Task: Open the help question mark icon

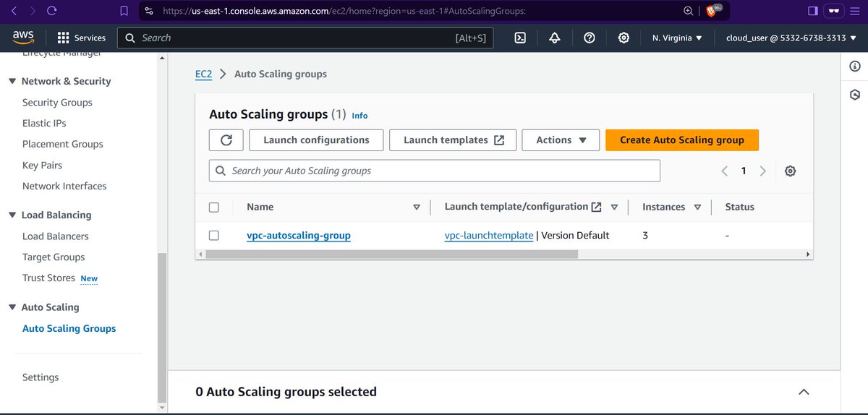Action: tap(590, 38)
